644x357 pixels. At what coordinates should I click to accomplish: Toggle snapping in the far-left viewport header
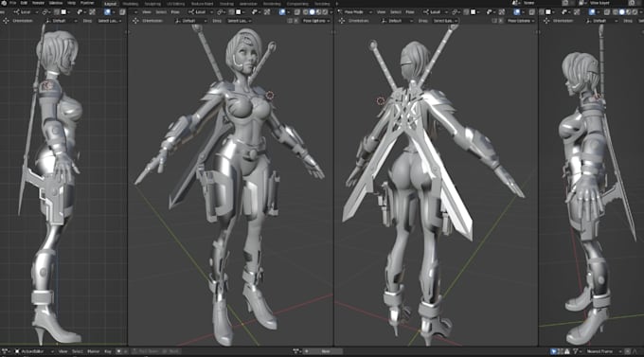(56, 12)
